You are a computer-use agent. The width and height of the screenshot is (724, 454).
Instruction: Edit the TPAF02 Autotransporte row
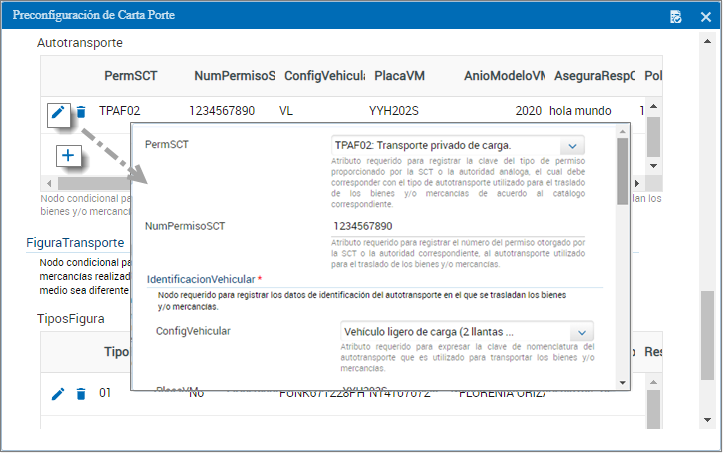tap(59, 112)
